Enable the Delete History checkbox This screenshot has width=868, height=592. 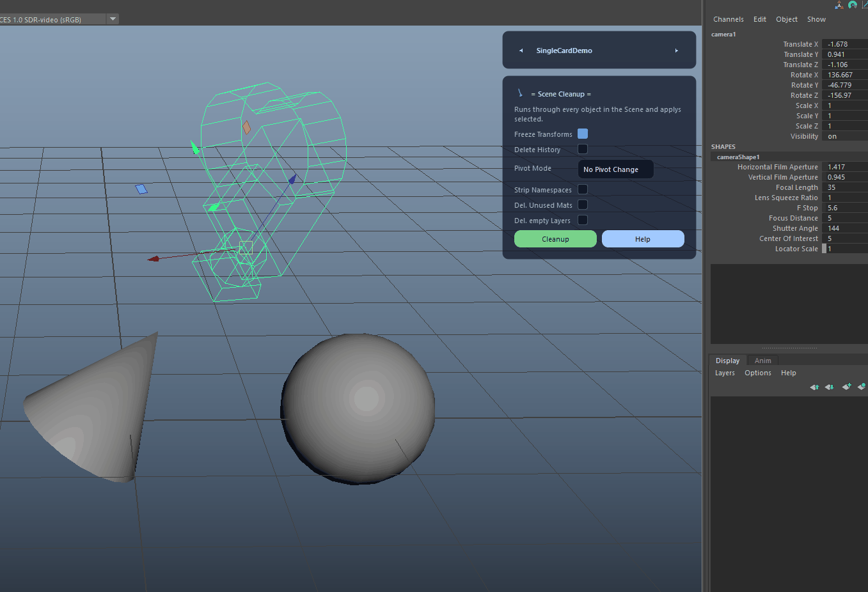(583, 149)
